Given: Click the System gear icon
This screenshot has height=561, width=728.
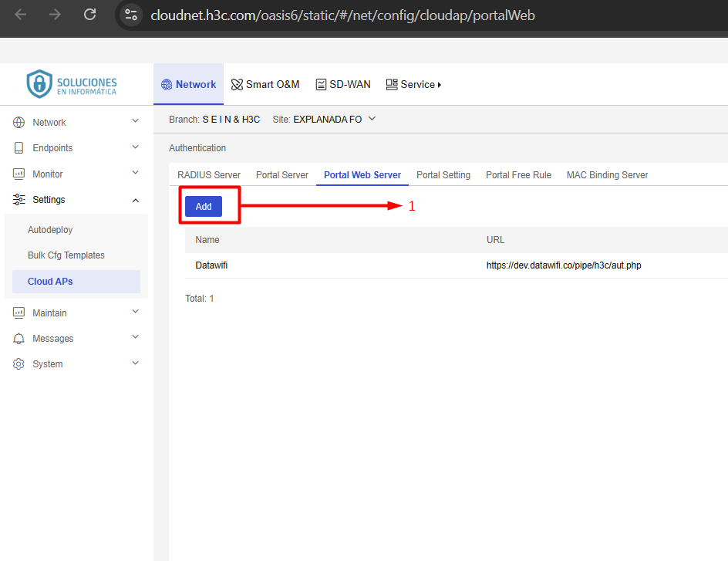Looking at the screenshot, I should tap(19, 364).
